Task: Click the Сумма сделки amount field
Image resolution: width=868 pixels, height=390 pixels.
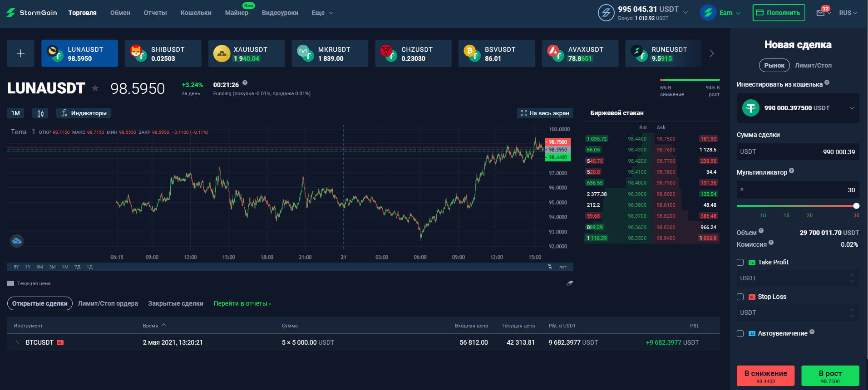Action: (798, 152)
